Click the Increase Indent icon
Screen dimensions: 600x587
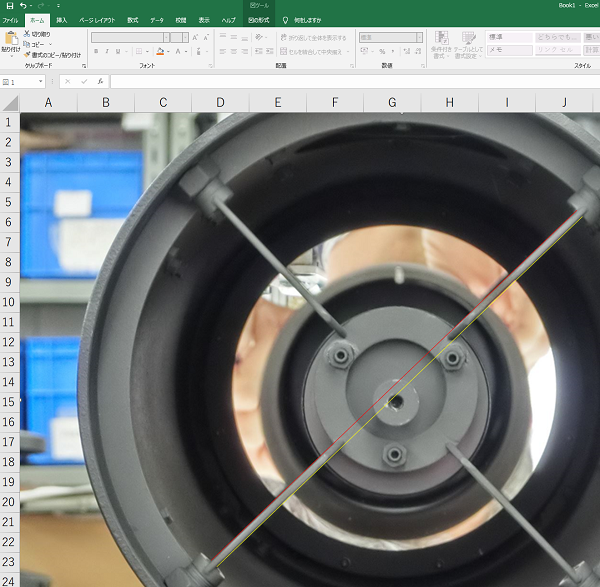click(270, 51)
